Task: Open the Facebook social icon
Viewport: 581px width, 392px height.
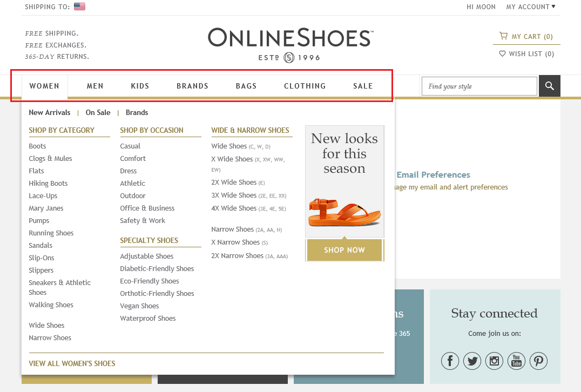Action: [x=450, y=361]
